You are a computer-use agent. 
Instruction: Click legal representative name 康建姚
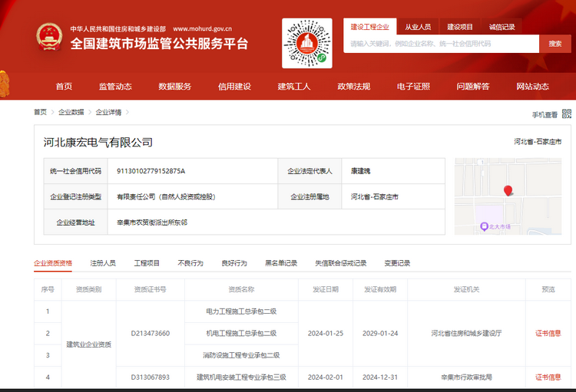coord(360,171)
